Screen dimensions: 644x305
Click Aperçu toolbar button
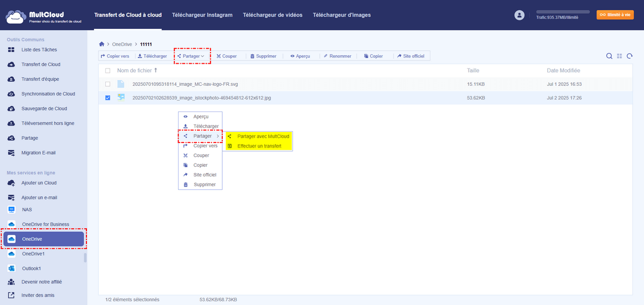pos(300,56)
